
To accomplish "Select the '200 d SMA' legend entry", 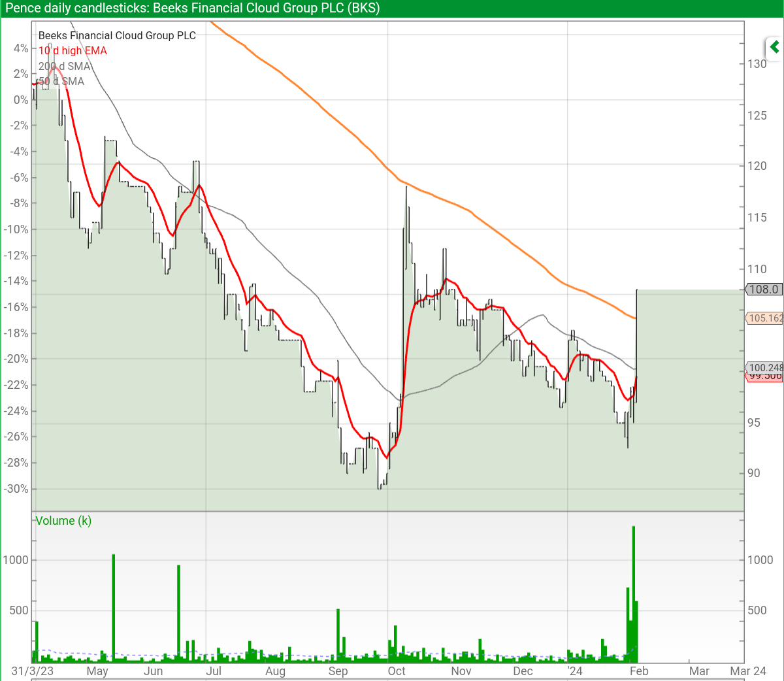I will (64, 66).
